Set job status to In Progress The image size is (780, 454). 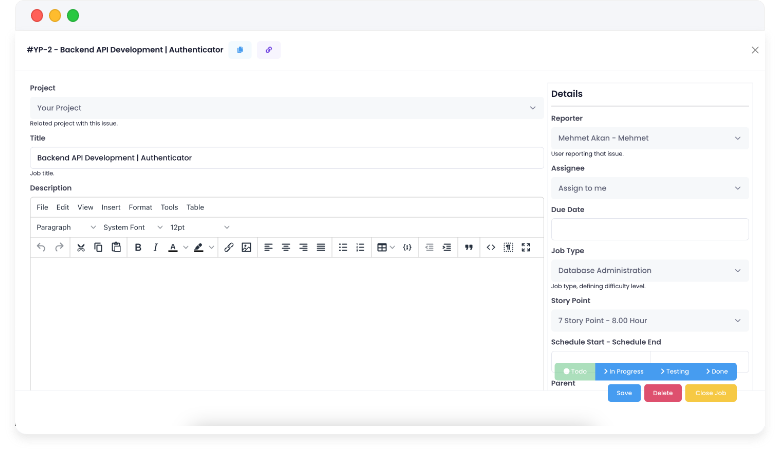click(x=623, y=371)
